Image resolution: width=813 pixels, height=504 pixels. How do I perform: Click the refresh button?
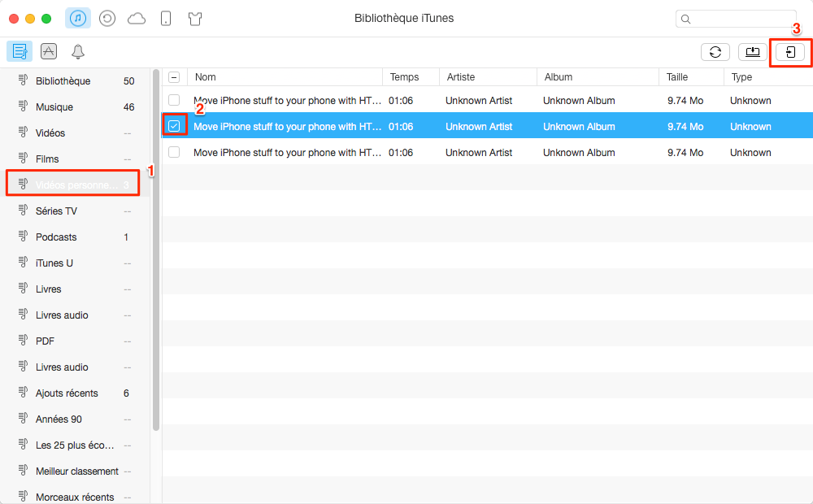[715, 52]
